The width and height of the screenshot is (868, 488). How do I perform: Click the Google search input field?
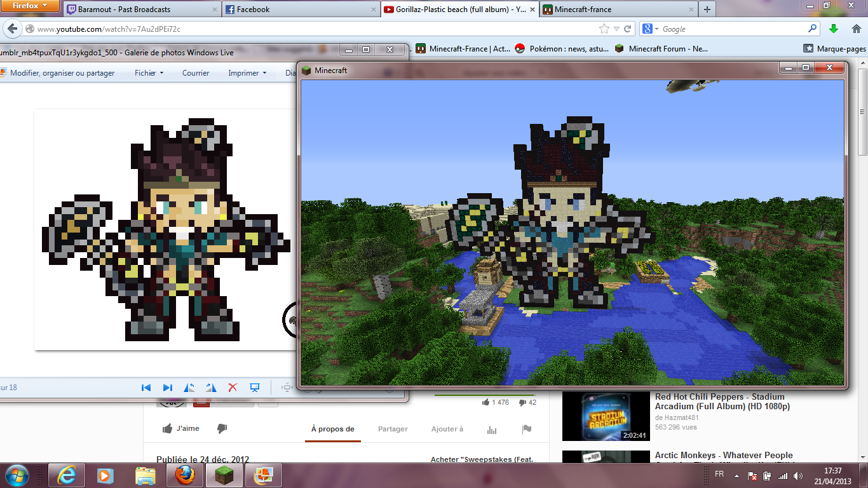[732, 29]
